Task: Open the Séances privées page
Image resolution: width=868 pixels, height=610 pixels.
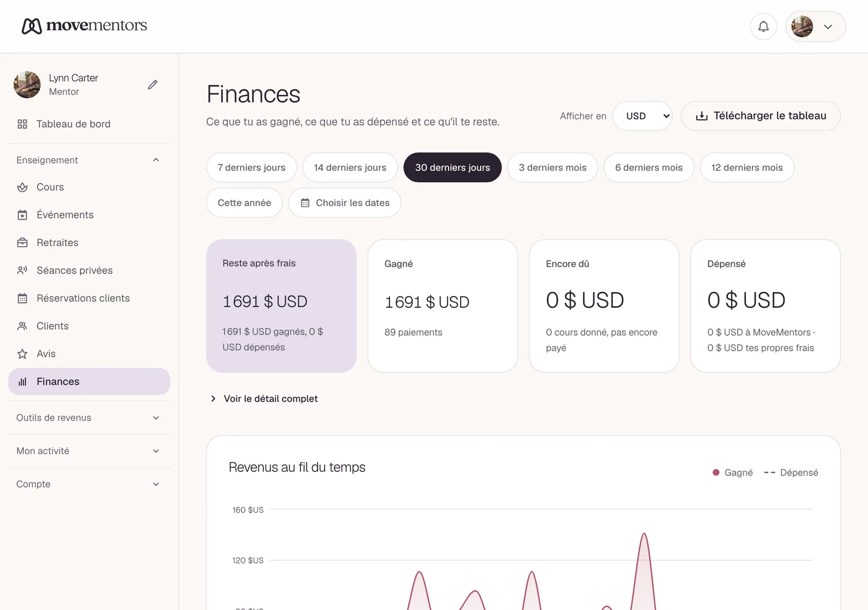Action: 89,270
